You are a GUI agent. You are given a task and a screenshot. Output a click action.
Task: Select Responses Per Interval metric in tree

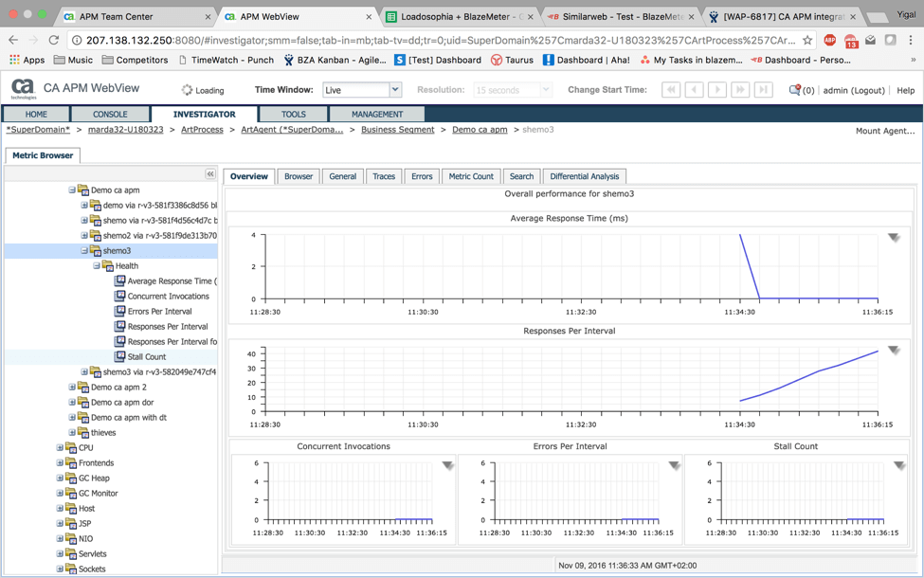168,326
